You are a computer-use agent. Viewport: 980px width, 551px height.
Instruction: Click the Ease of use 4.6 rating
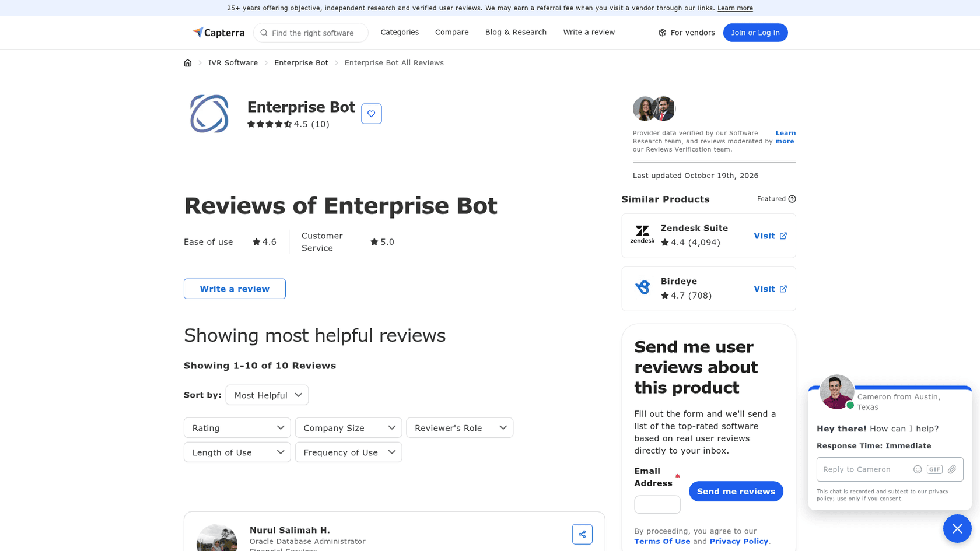[264, 242]
